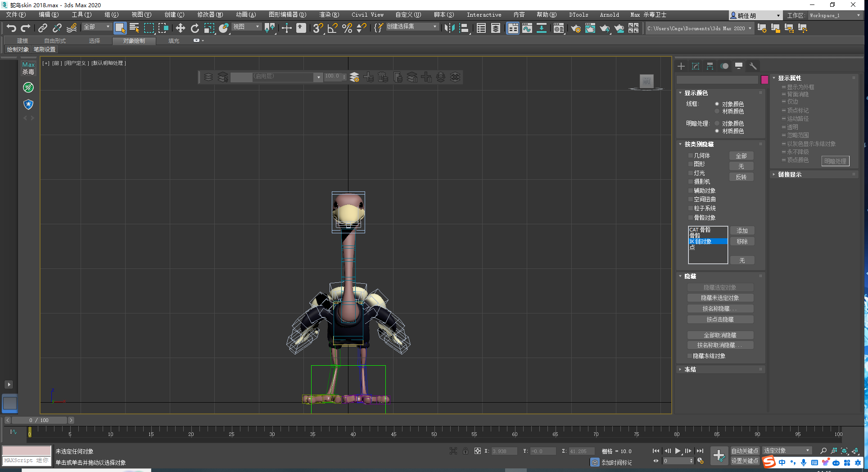Click the MAXScript mini listener pink field
The width and height of the screenshot is (868, 472).
click(x=27, y=451)
